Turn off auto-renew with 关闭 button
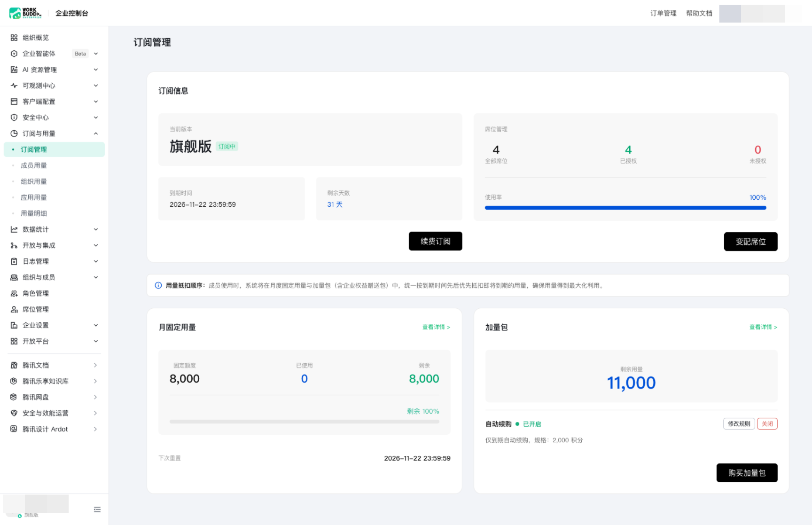This screenshot has width=812, height=525. click(767, 424)
